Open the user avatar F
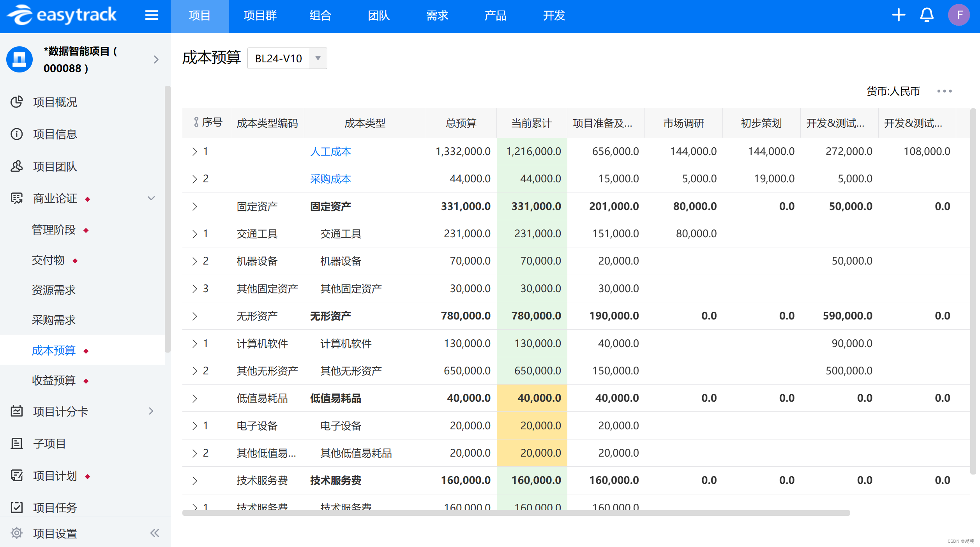980x547 pixels. pos(959,15)
